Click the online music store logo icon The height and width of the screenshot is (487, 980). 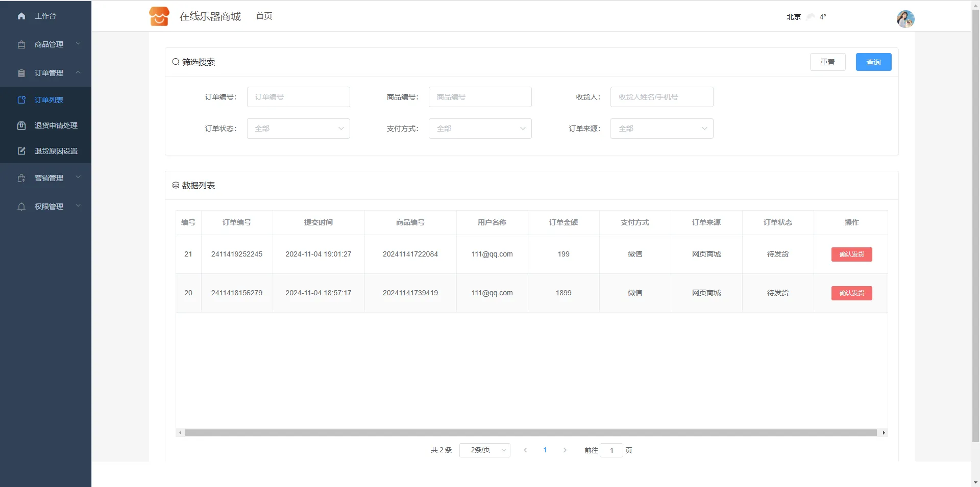159,16
